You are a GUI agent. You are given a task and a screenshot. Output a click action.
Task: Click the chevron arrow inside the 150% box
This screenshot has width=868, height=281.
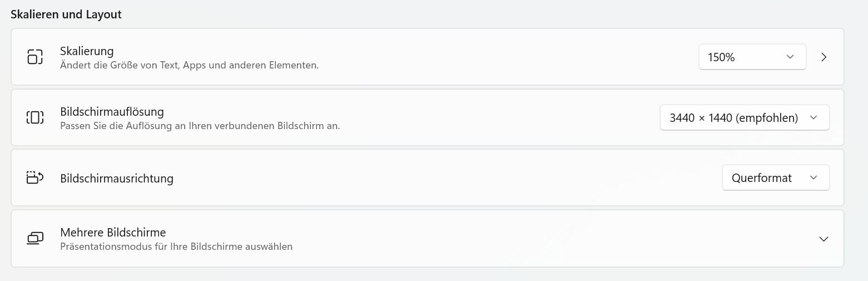(x=790, y=57)
